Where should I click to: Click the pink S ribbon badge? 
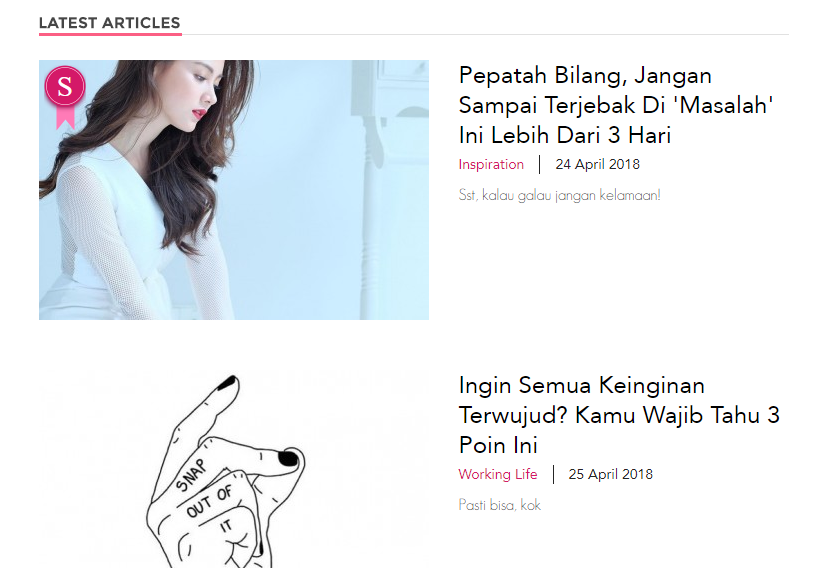pyautogui.click(x=65, y=97)
